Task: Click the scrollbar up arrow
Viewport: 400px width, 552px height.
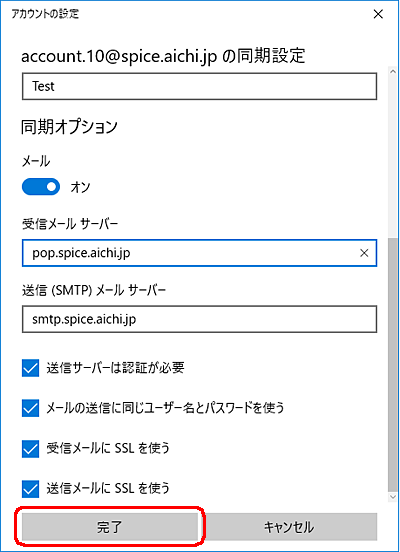Action: click(x=393, y=72)
